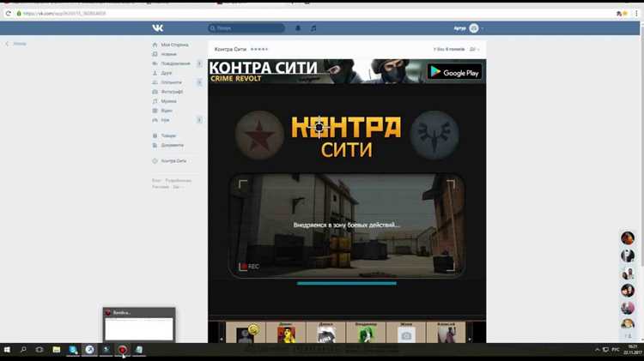The width and height of the screenshot is (644, 361).
Task: Open the Google Play button in banner
Action: pos(454,72)
